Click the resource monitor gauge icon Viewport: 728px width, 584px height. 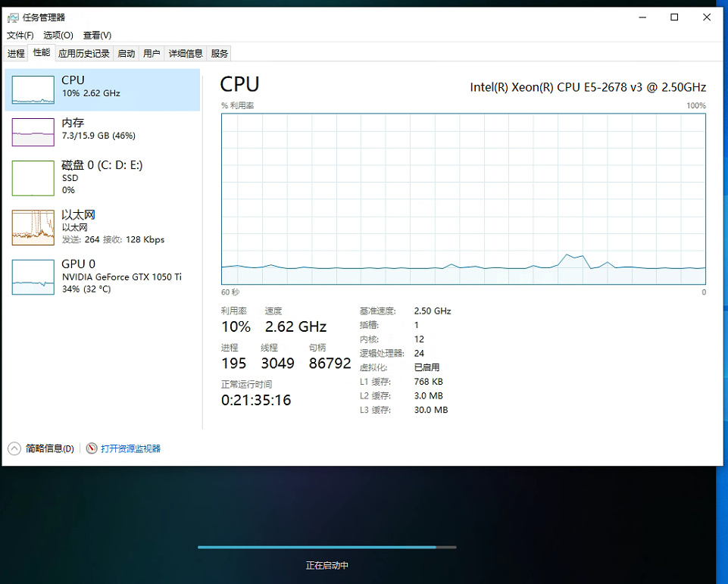coord(92,448)
